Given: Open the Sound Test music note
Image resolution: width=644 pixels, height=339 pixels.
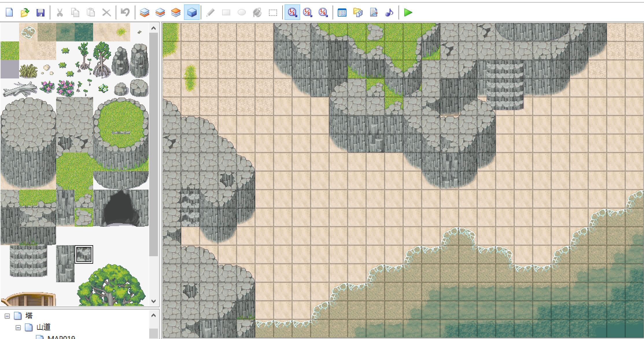Looking at the screenshot, I should pos(389,12).
